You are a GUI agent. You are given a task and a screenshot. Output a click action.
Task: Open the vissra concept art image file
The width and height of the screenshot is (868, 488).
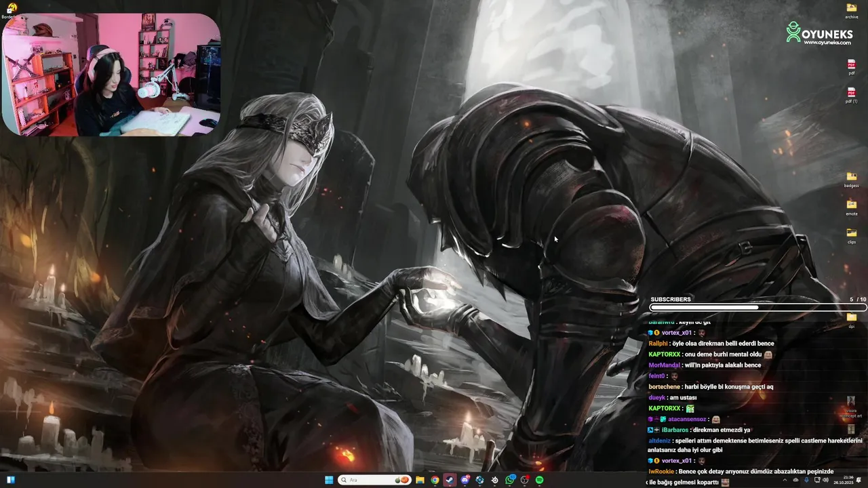(850, 407)
